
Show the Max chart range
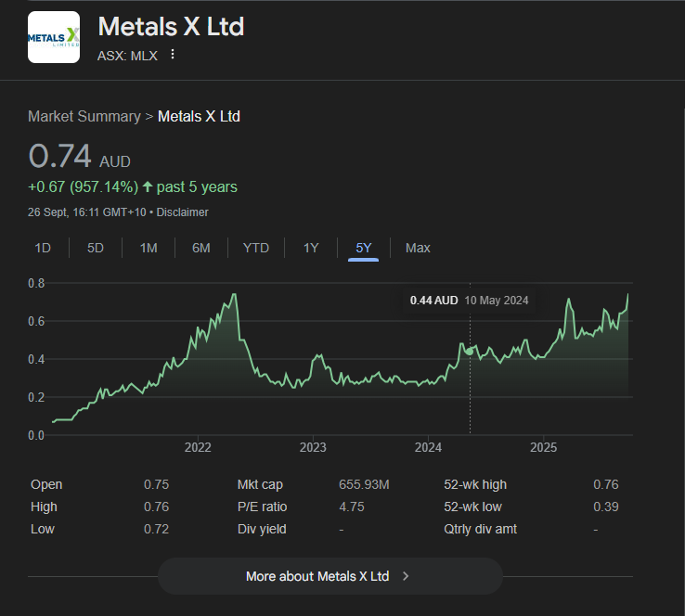click(x=418, y=248)
